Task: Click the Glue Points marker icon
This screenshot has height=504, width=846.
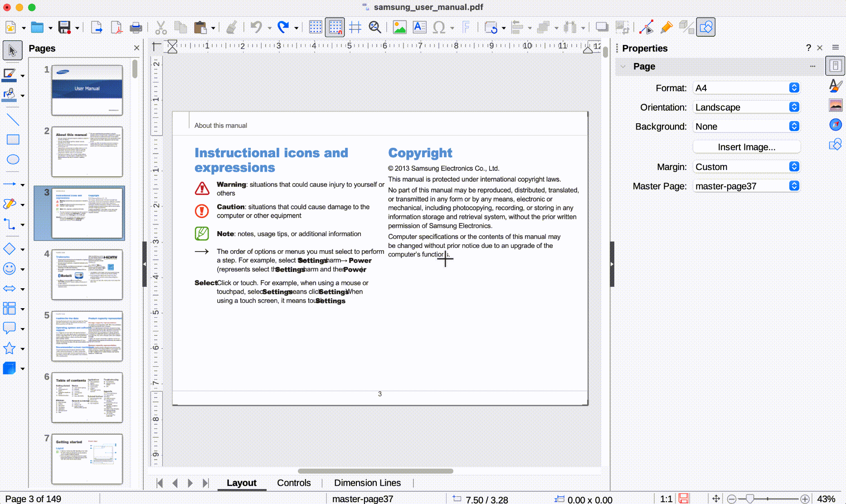Action: pos(666,28)
